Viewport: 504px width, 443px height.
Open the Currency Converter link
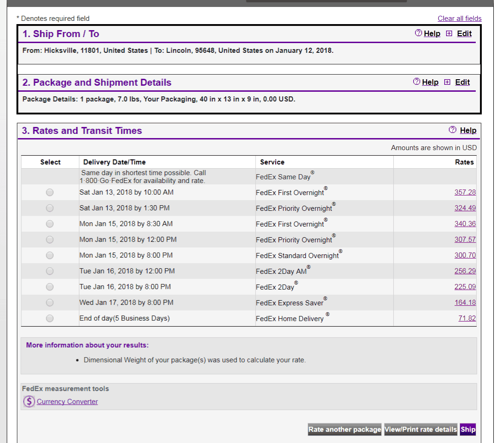[x=67, y=402]
